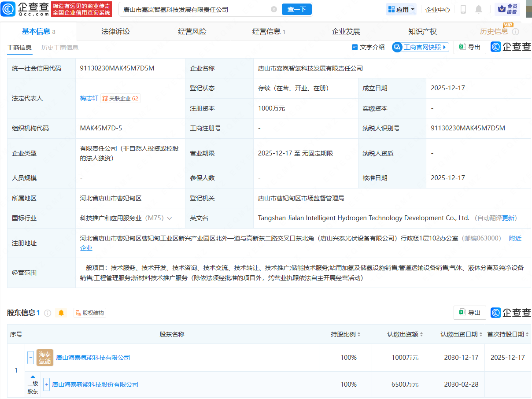Open the mobile phone app icon

pos(463,9)
